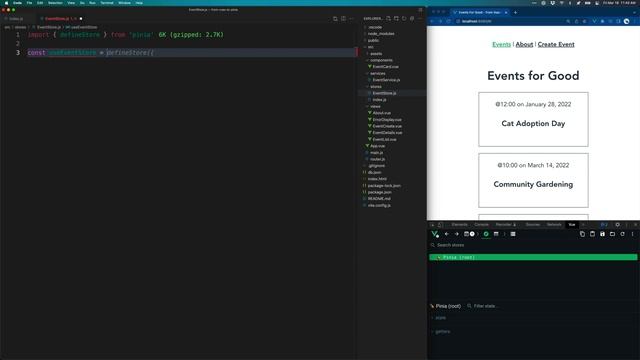Open the Terminal menu

pos(107,3)
